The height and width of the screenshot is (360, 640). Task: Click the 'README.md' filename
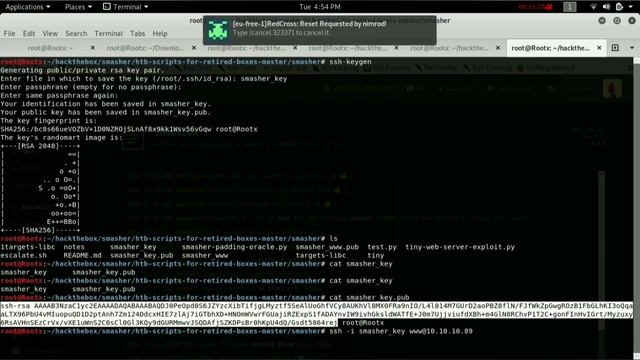[x=82, y=256]
